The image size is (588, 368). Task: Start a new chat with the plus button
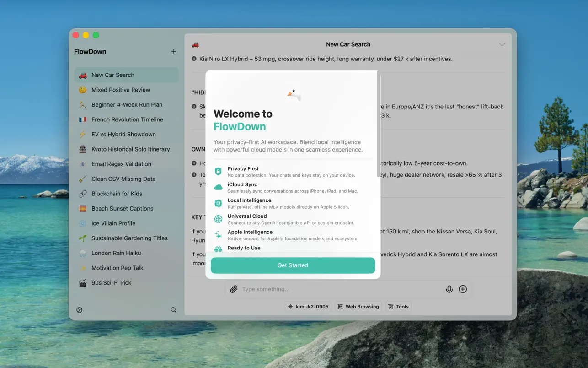point(174,52)
